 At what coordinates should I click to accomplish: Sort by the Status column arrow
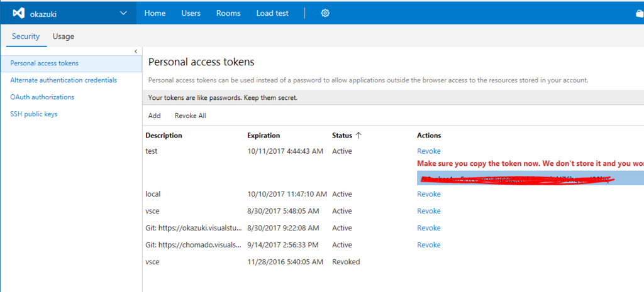[x=358, y=136]
